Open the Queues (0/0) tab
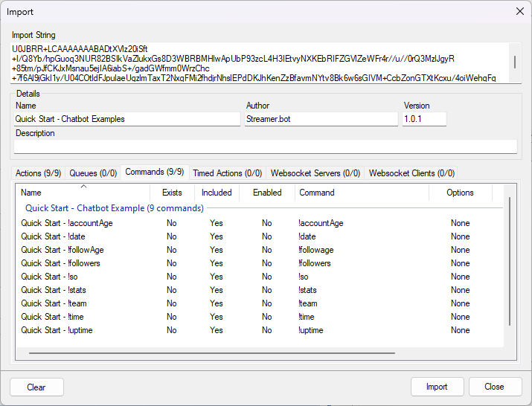This screenshot has width=532, height=406. click(93, 173)
